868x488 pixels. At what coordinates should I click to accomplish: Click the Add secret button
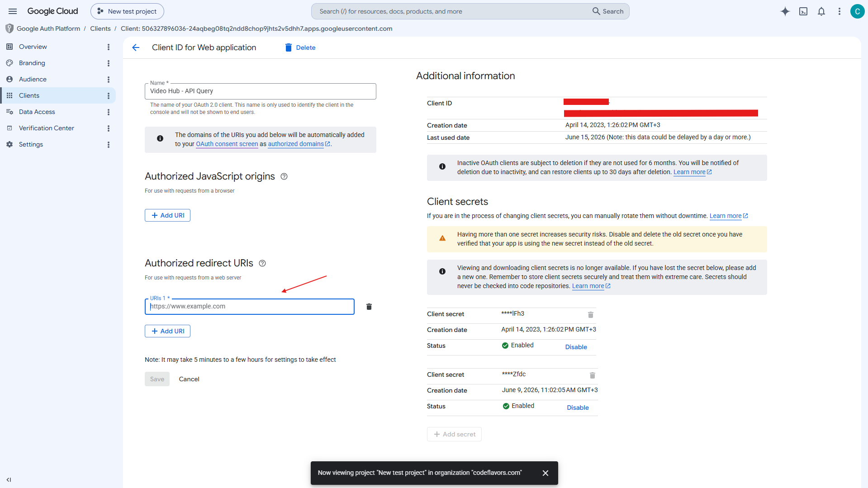coord(454,434)
